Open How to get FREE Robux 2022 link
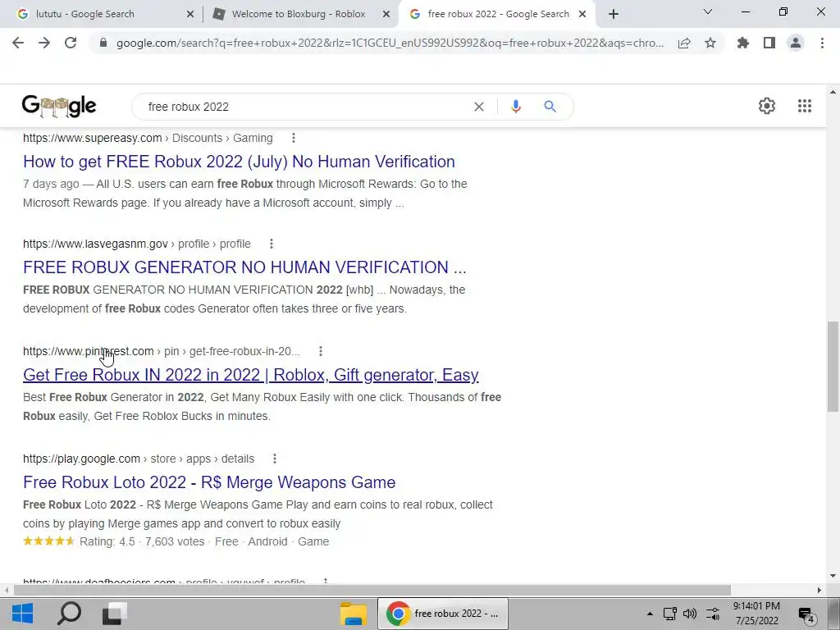 click(x=239, y=162)
